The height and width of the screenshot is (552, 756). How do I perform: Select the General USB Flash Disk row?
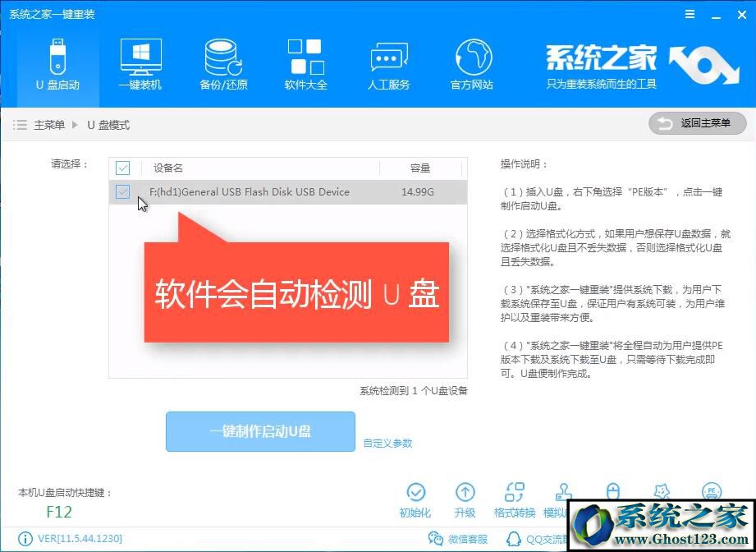(x=288, y=192)
